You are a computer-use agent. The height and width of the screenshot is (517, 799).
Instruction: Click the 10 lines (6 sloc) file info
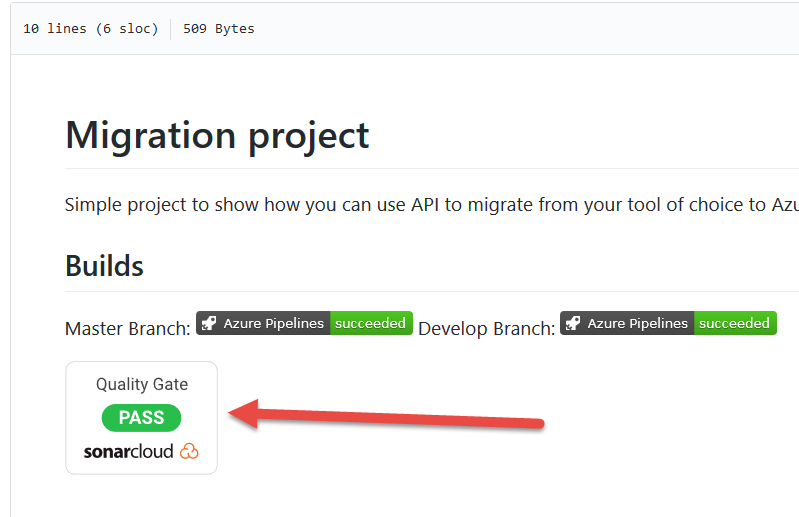click(90, 29)
